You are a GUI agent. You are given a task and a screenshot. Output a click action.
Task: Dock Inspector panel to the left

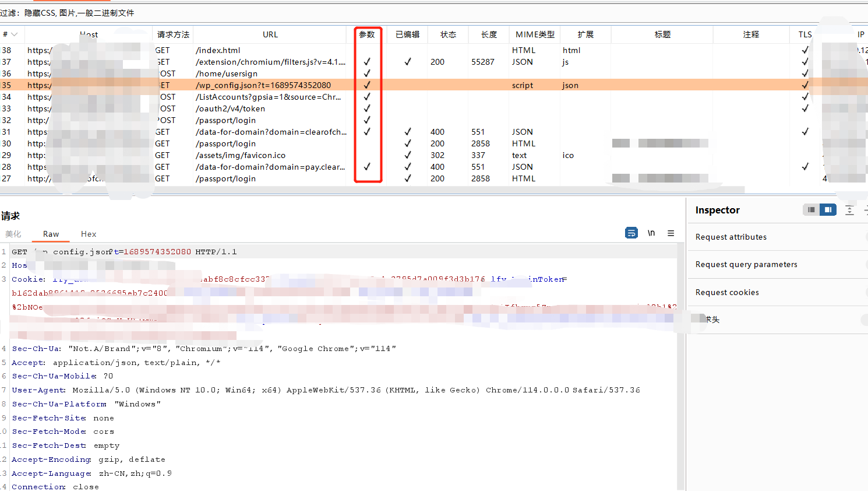[x=811, y=209]
